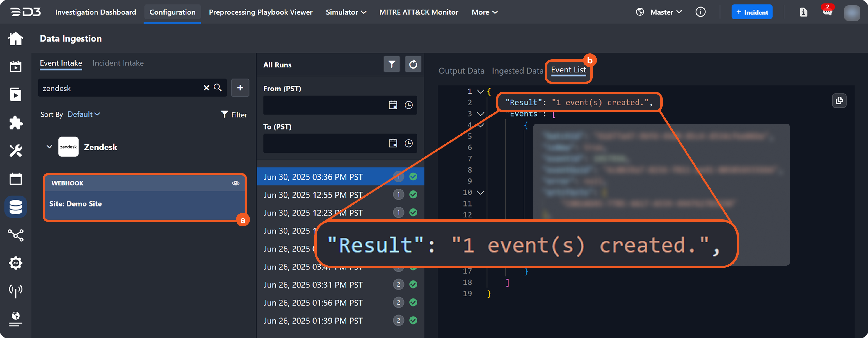
Task: Open the document info icon in the header
Action: point(804,12)
